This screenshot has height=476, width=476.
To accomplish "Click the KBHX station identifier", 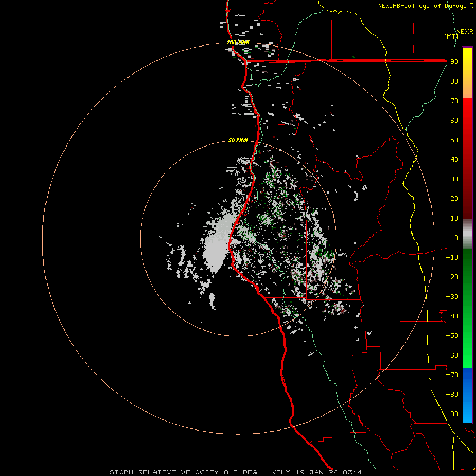I will point(281,472).
